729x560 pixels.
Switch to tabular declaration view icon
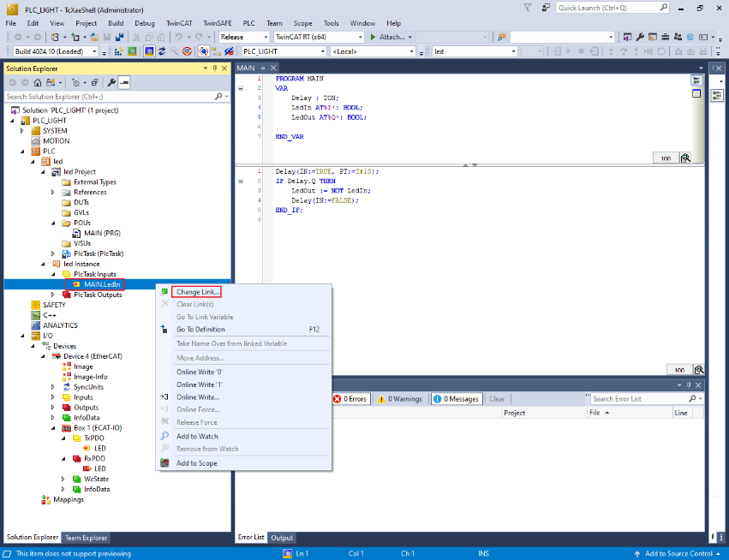point(696,93)
